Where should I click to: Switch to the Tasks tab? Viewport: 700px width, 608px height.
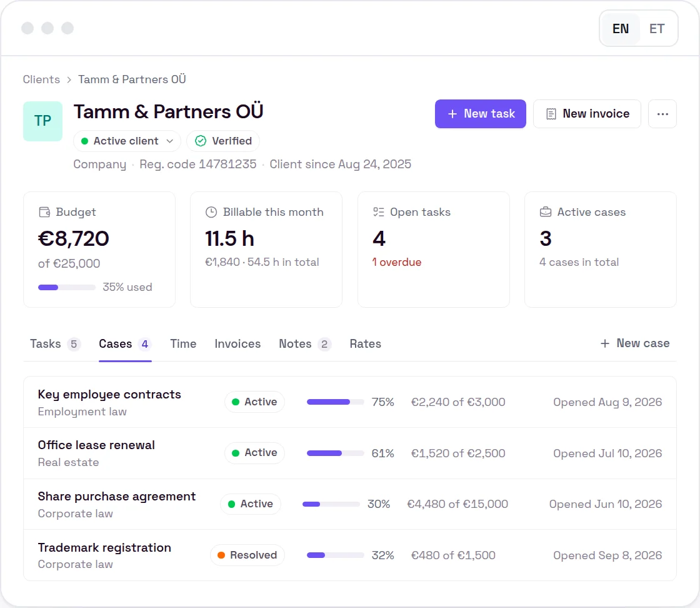click(55, 344)
